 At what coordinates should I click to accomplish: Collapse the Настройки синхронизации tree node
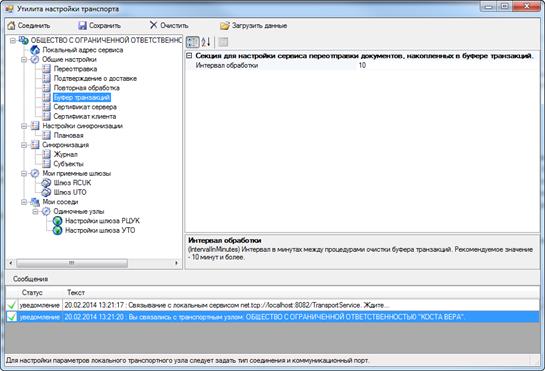click(24, 126)
